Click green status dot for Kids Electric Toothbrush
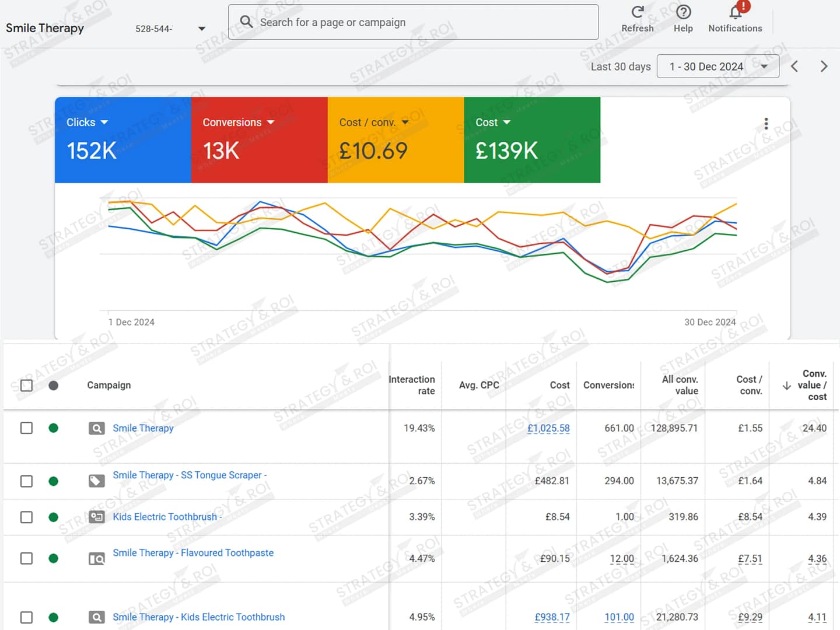This screenshot has height=630, width=840. [x=54, y=517]
